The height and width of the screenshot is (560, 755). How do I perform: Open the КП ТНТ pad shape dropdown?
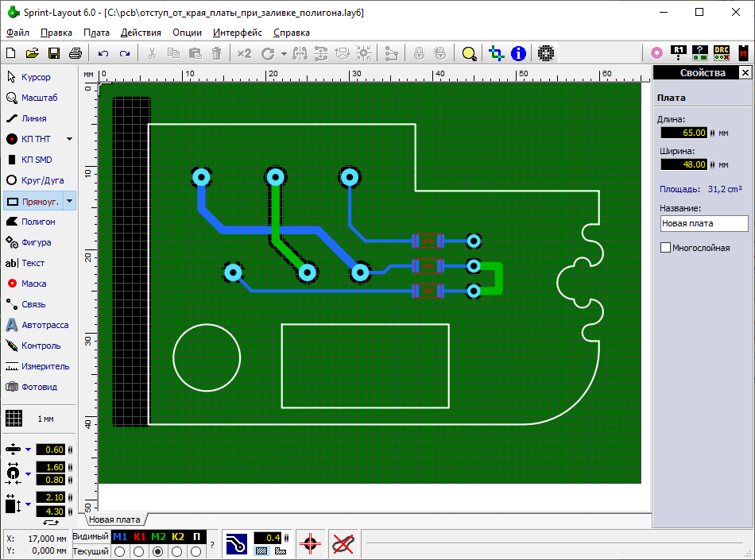69,139
